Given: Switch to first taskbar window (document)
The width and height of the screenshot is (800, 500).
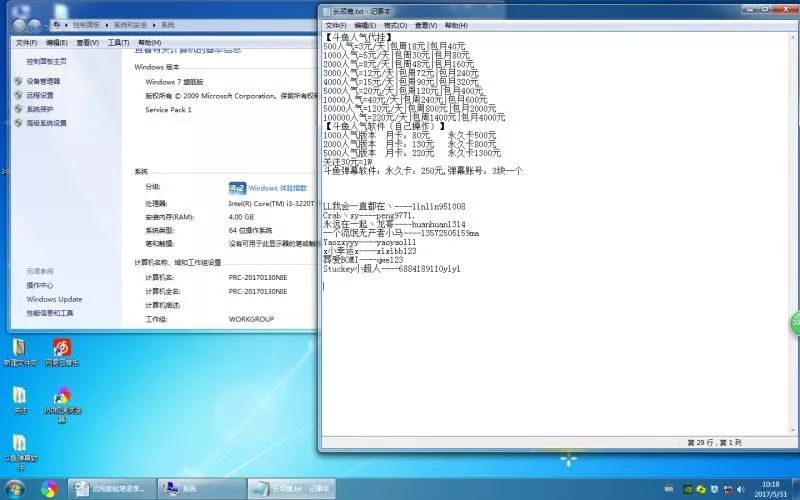Looking at the screenshot, I should pyautogui.click(x=111, y=489).
